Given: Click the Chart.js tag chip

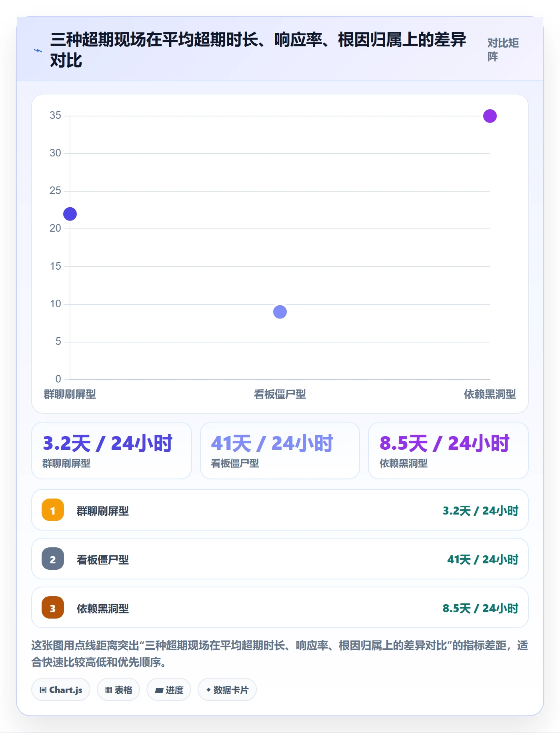Looking at the screenshot, I should tap(61, 690).
